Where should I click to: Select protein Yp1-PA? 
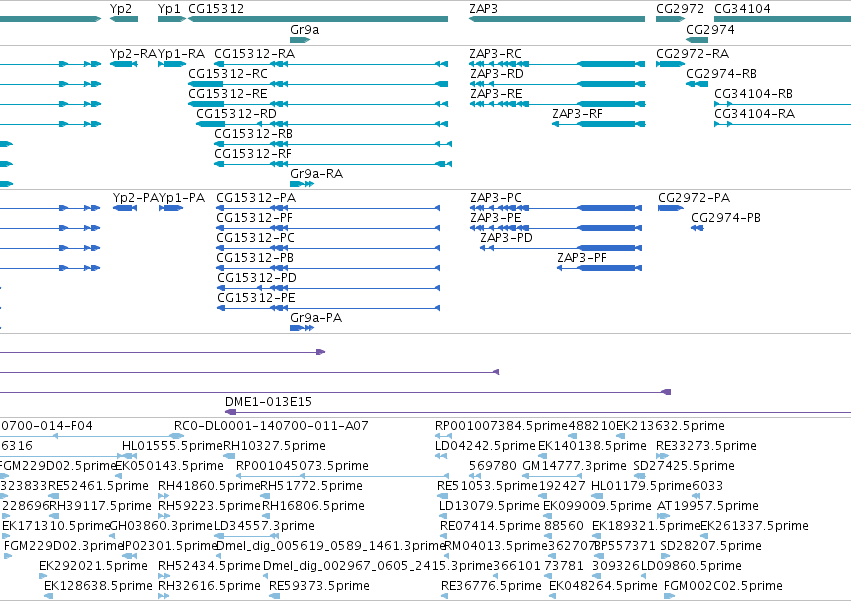tap(182, 198)
